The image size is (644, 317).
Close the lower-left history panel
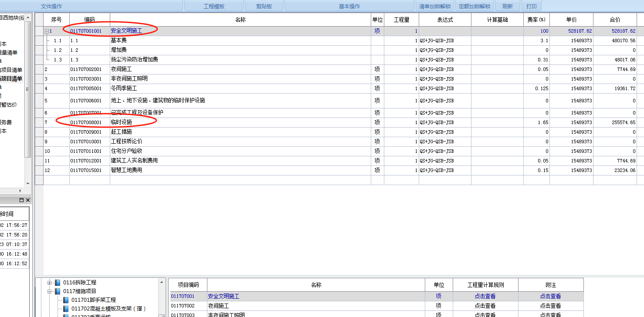coord(28,200)
